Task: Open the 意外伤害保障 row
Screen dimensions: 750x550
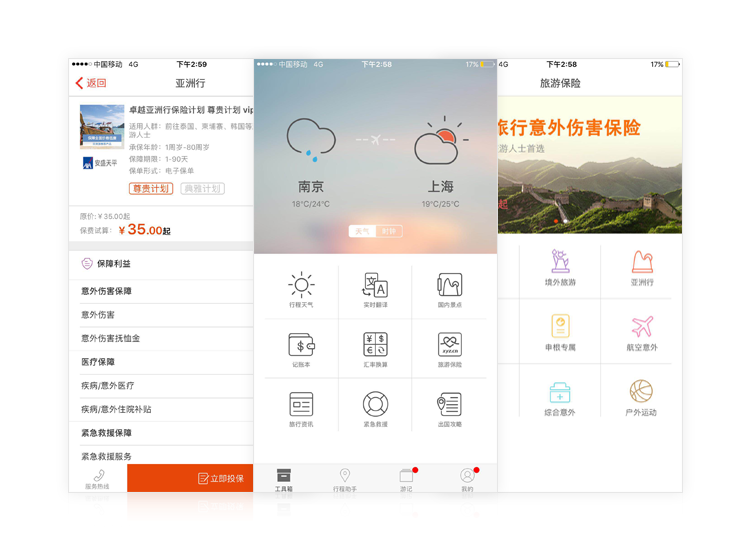Action: 161,291
